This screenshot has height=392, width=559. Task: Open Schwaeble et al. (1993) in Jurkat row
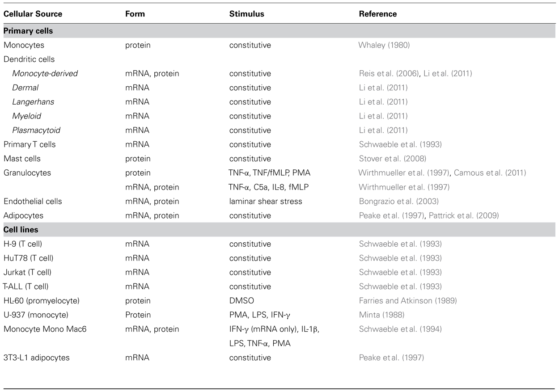[x=400, y=272]
